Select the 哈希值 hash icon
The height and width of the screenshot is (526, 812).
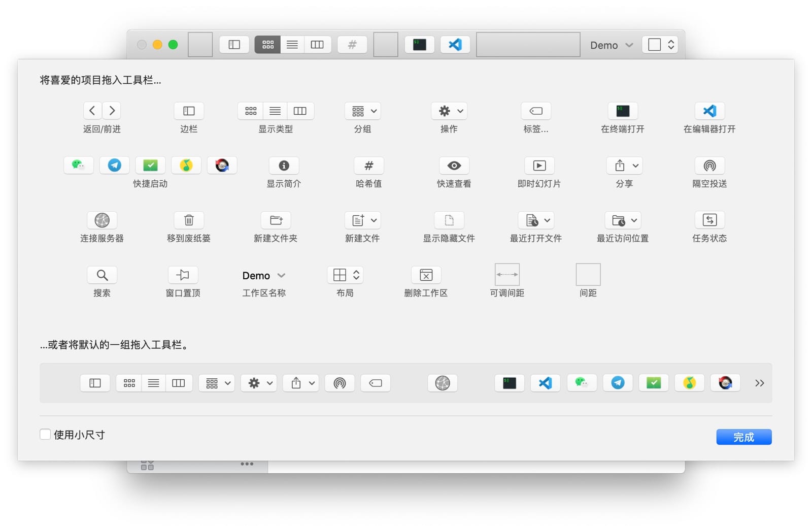click(x=368, y=166)
